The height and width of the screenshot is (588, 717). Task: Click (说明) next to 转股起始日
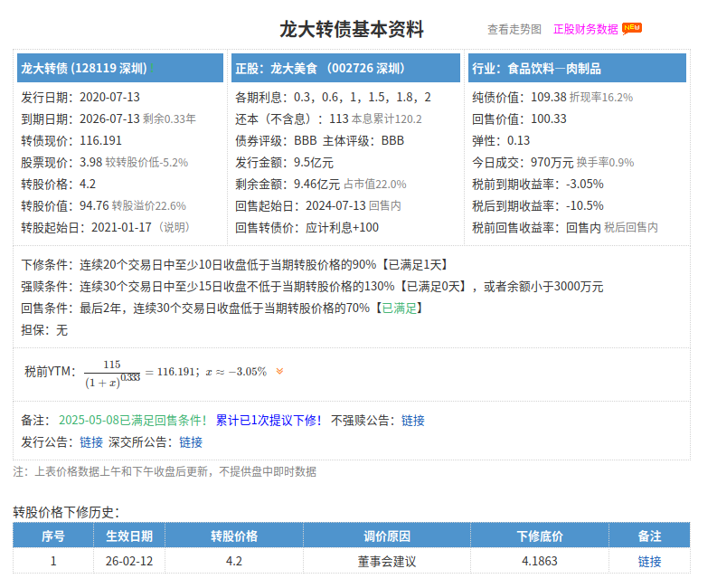174,227
